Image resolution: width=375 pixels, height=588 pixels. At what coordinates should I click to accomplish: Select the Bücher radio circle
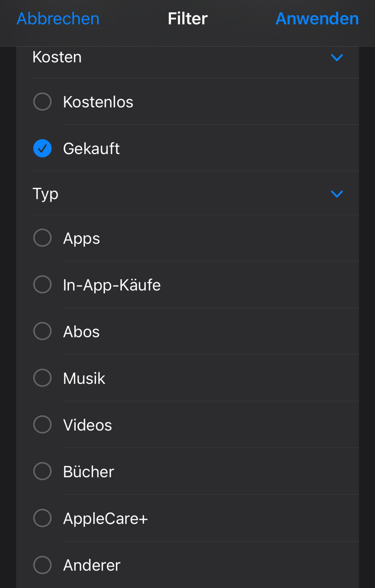[42, 471]
